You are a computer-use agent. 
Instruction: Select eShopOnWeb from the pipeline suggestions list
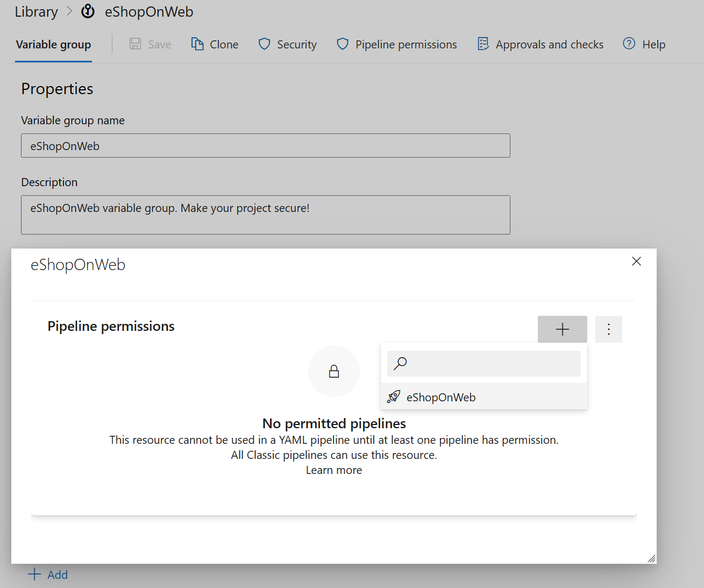(441, 397)
